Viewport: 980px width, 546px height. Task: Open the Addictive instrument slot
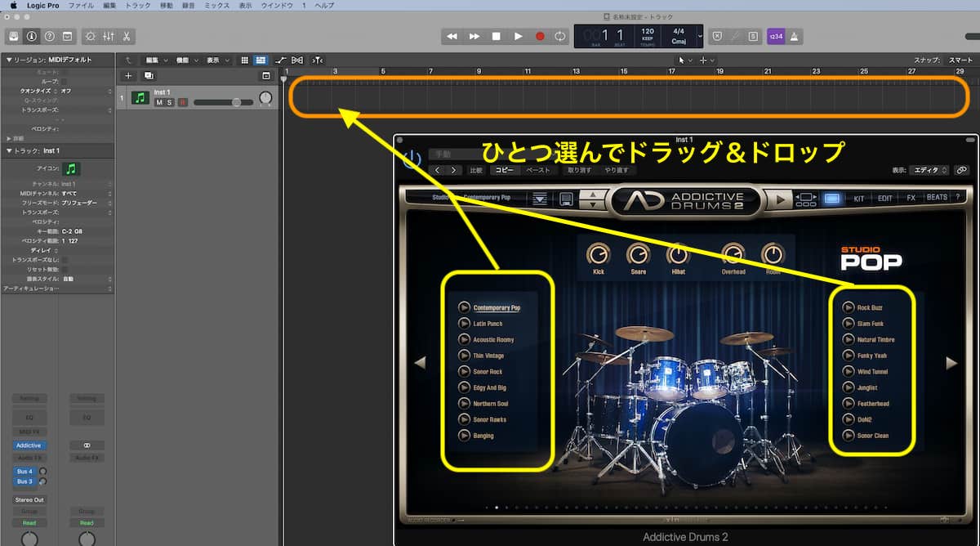[x=29, y=445]
